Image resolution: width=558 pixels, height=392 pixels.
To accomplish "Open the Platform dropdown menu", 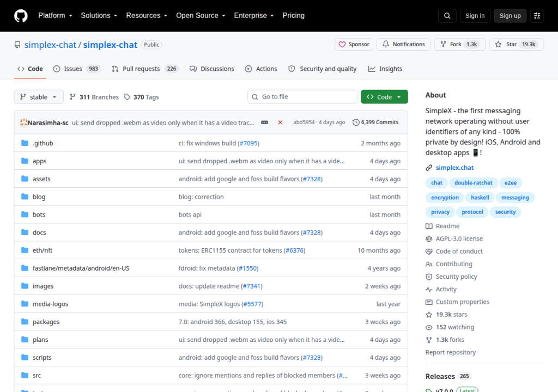I will [55, 16].
